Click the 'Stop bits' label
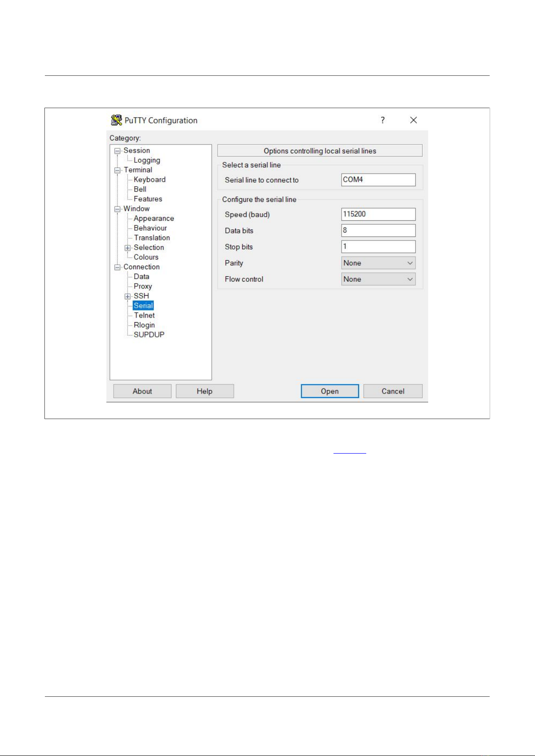This screenshot has width=535, height=756. tap(239, 247)
